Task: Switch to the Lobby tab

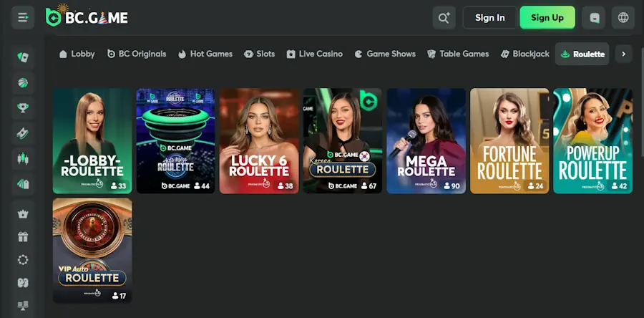Action: point(77,54)
